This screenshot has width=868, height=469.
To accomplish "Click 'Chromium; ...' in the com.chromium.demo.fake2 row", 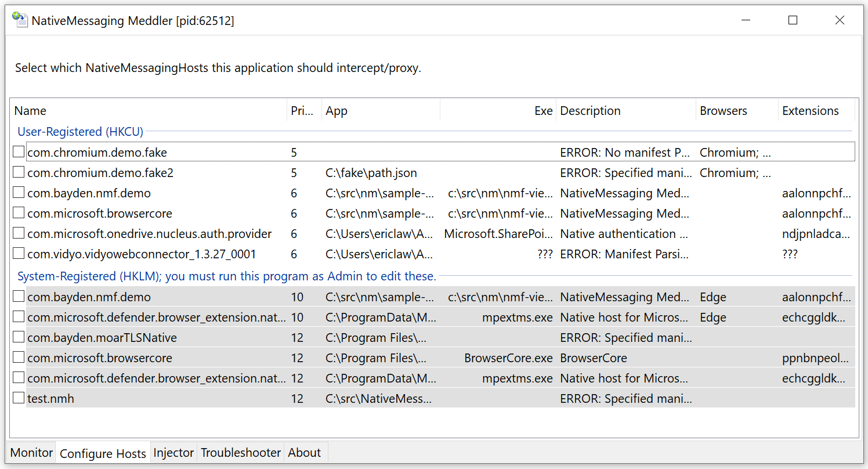I will click(x=736, y=172).
